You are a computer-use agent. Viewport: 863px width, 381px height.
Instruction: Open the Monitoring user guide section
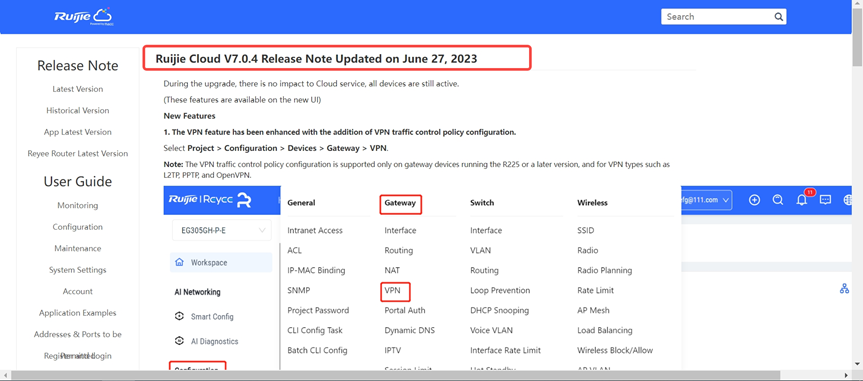click(78, 205)
